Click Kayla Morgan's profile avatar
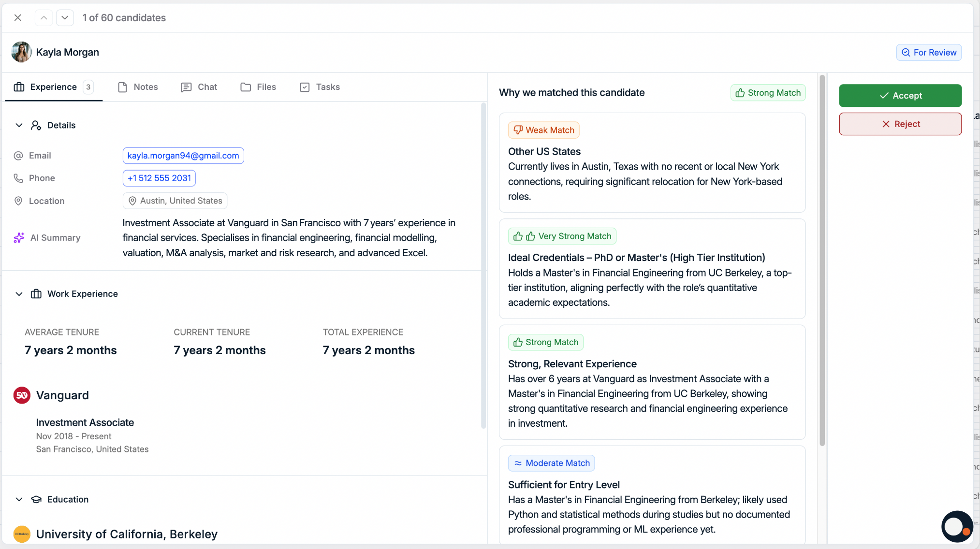The height and width of the screenshot is (549, 980). coord(21,52)
